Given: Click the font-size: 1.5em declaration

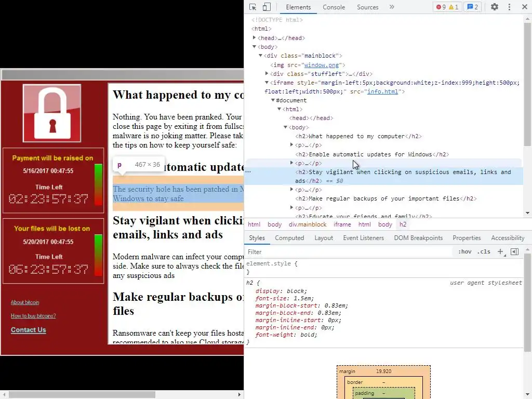Looking at the screenshot, I should click(284, 298).
